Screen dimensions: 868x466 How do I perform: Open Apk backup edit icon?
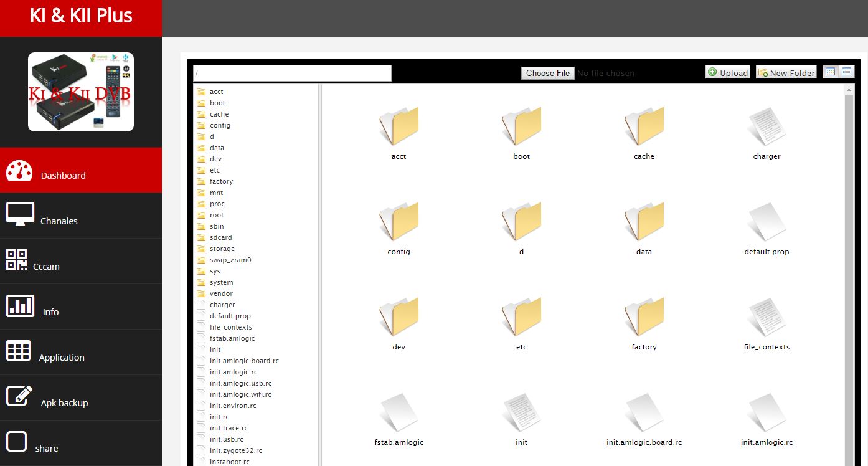tap(19, 396)
